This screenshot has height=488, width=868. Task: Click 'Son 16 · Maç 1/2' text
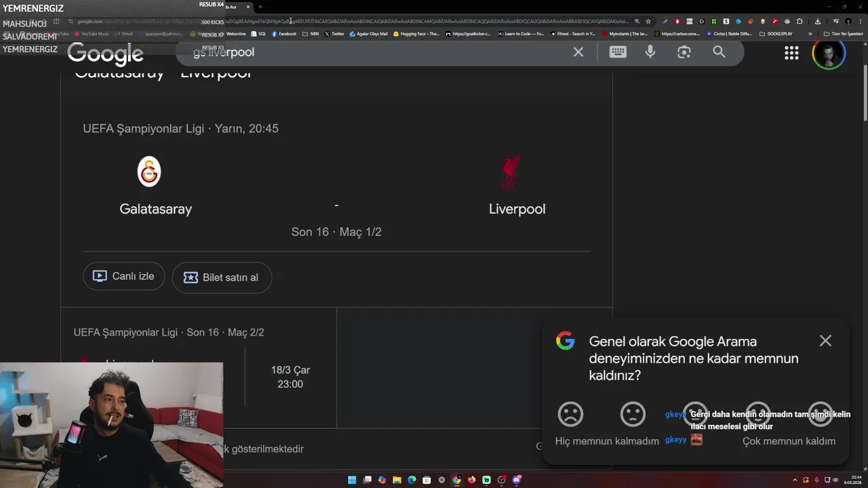(x=336, y=232)
